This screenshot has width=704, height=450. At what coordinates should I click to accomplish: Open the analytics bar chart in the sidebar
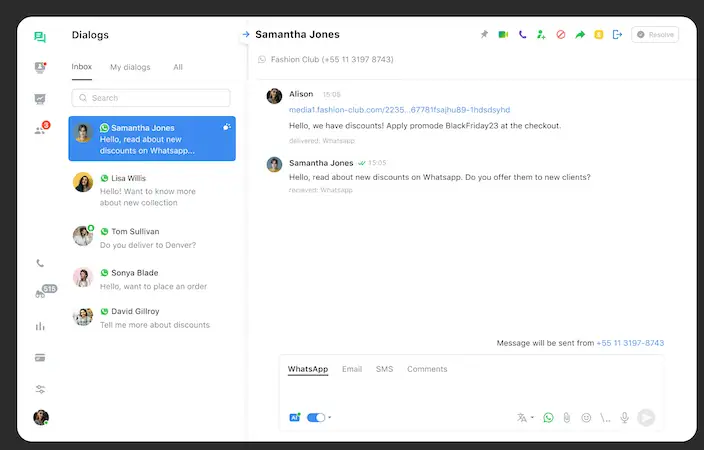[x=40, y=326]
